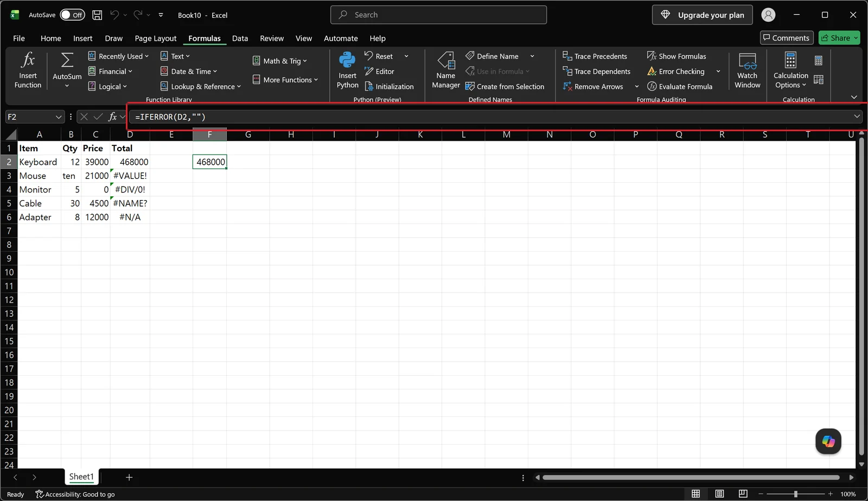
Task: Open the Date & Time functions list
Action: (x=189, y=71)
